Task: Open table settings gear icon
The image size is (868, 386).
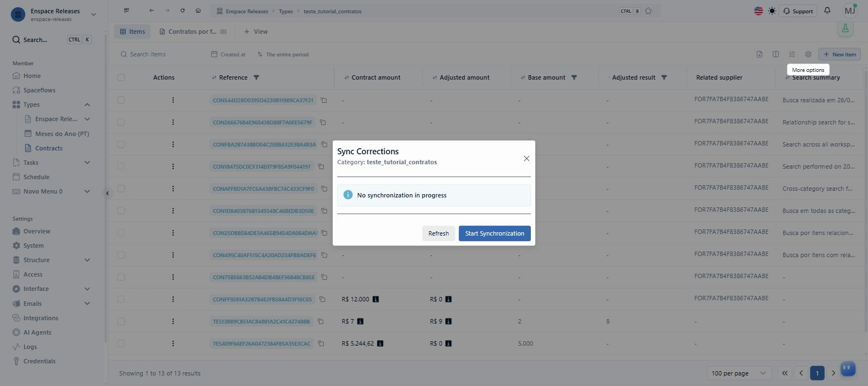Action: (808, 54)
